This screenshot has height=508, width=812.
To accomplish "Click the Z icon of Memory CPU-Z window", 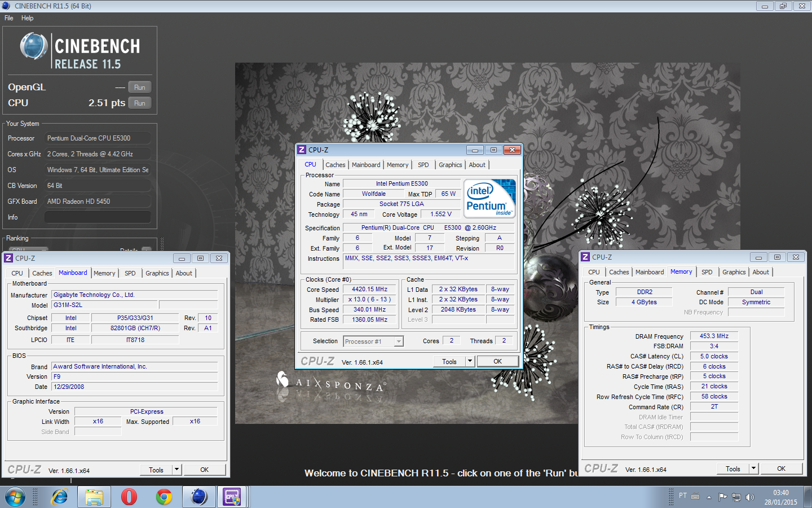I will pyautogui.click(x=585, y=257).
